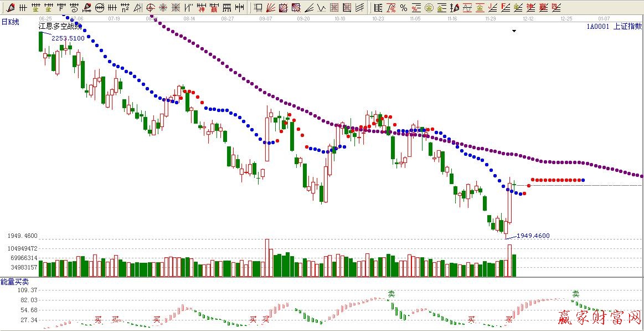Image resolution: width=644 pixels, height=331 pixels.
Task: Click the red 神 character tool icon
Action: (x=202, y=8)
